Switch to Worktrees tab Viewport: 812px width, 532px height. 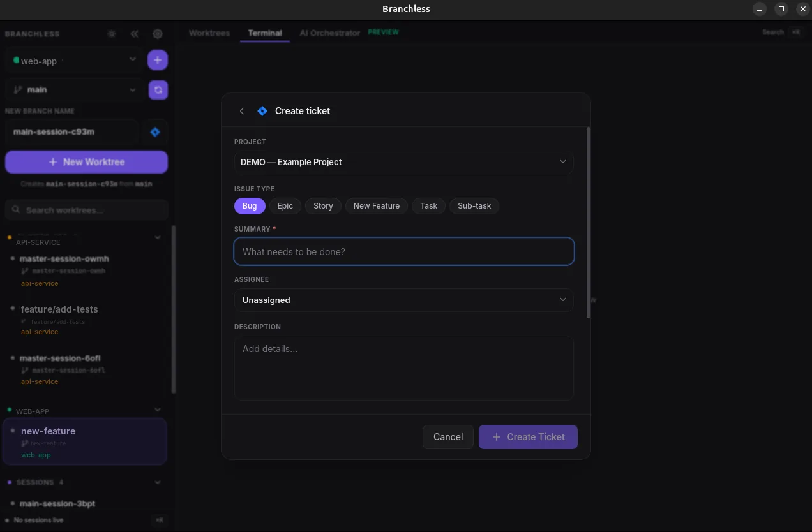coord(209,33)
